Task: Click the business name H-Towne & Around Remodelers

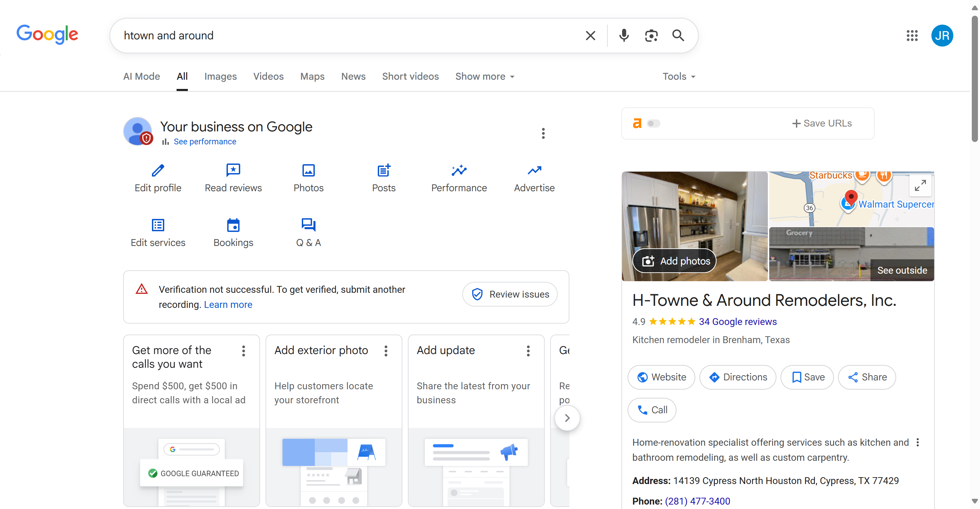Action: click(764, 300)
